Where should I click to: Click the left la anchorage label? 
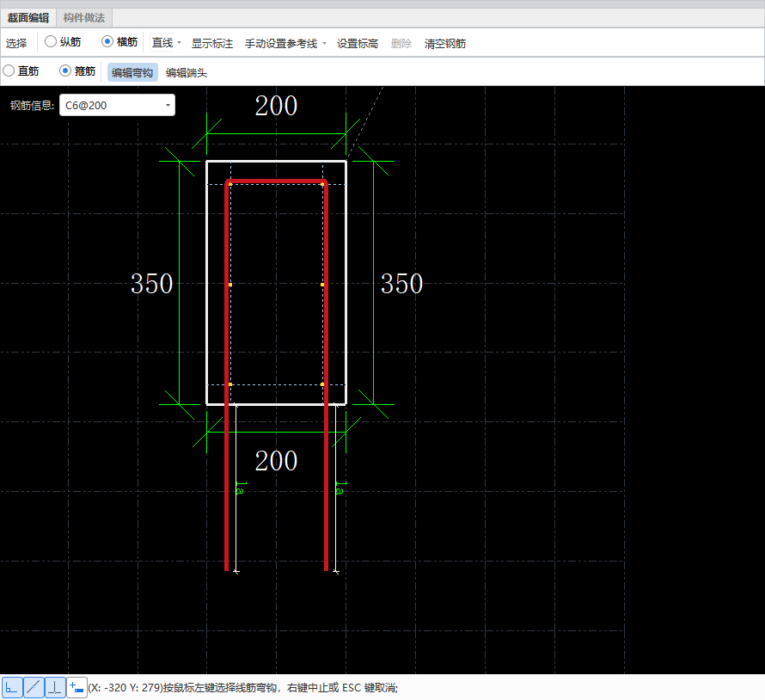pyautogui.click(x=242, y=488)
